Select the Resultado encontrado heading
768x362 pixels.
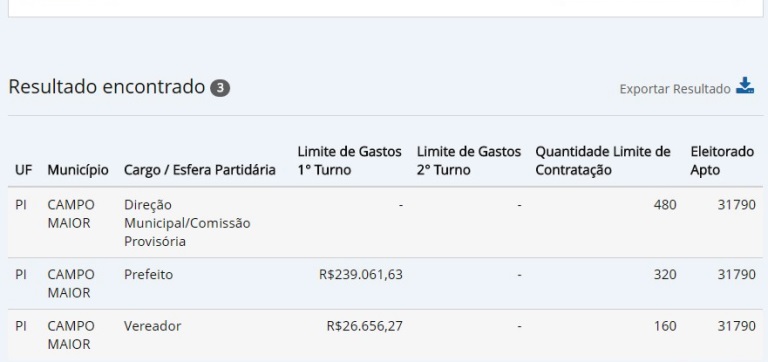(x=106, y=87)
